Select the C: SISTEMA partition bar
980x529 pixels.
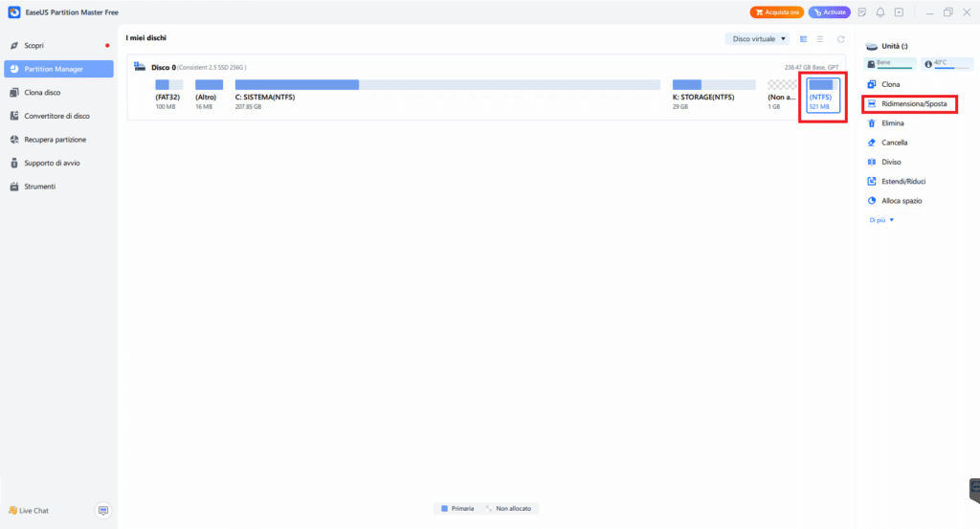tap(448, 84)
